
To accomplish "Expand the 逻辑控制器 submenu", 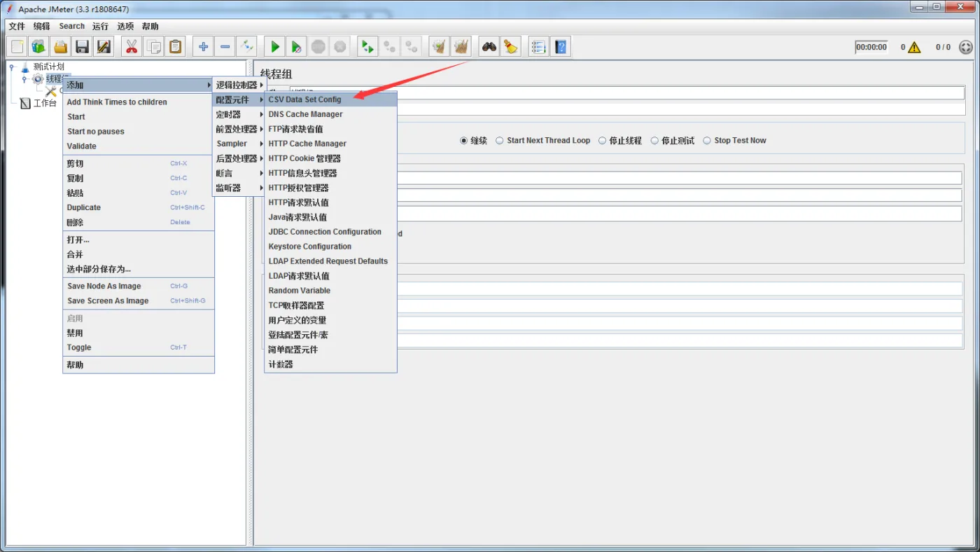I will coord(238,85).
